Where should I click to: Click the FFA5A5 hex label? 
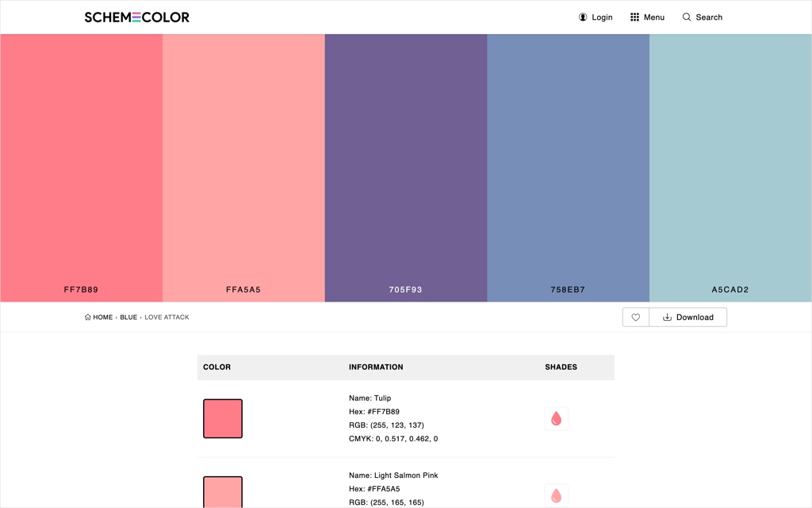243,290
